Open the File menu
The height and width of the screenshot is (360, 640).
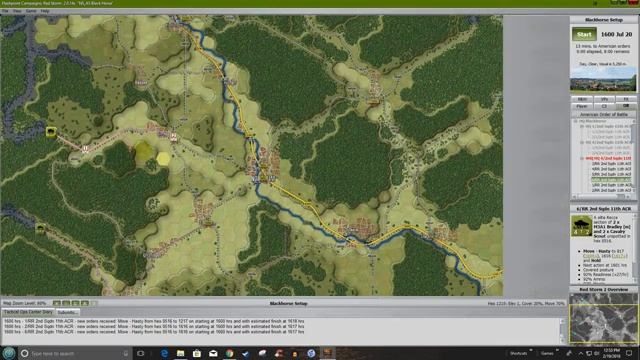(x=5, y=11)
